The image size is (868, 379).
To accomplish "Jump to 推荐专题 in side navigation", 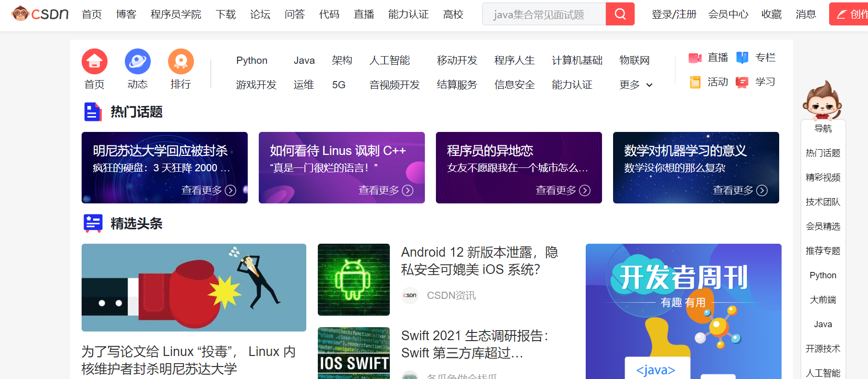I will click(823, 251).
